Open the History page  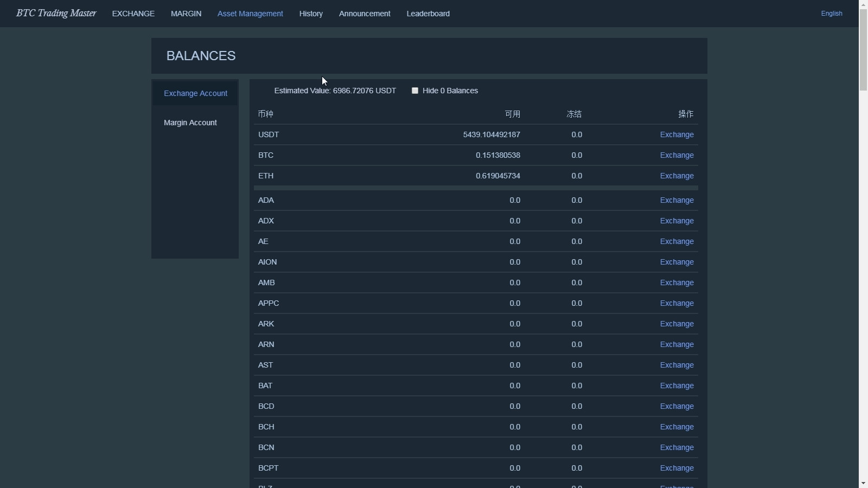point(311,14)
